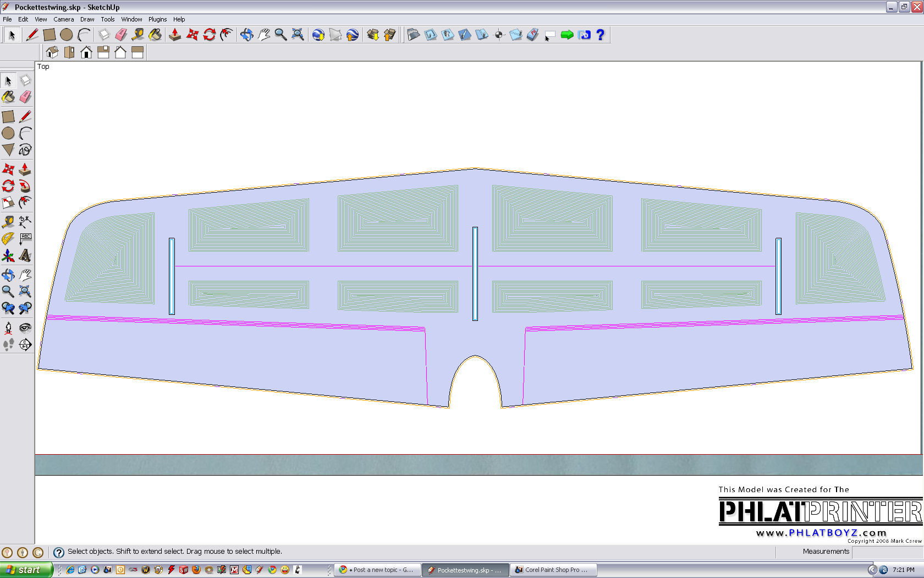Select the Polygon tool in left toolbar
Viewport: 924px width, 578px height.
(8, 150)
